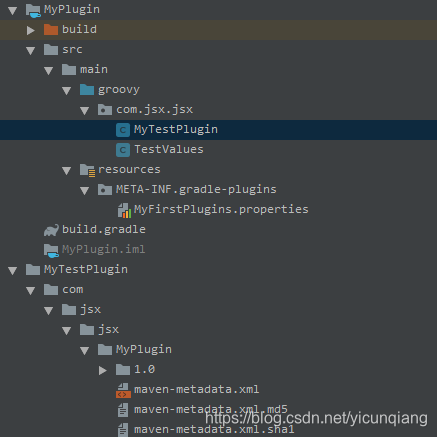This screenshot has width=437, height=437.
Task: Select the META-INF.gradle-plugins label
Action: tap(196, 190)
